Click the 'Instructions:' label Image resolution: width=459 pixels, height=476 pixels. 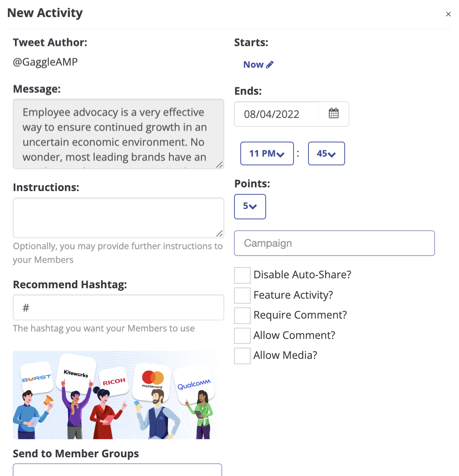[x=46, y=188]
